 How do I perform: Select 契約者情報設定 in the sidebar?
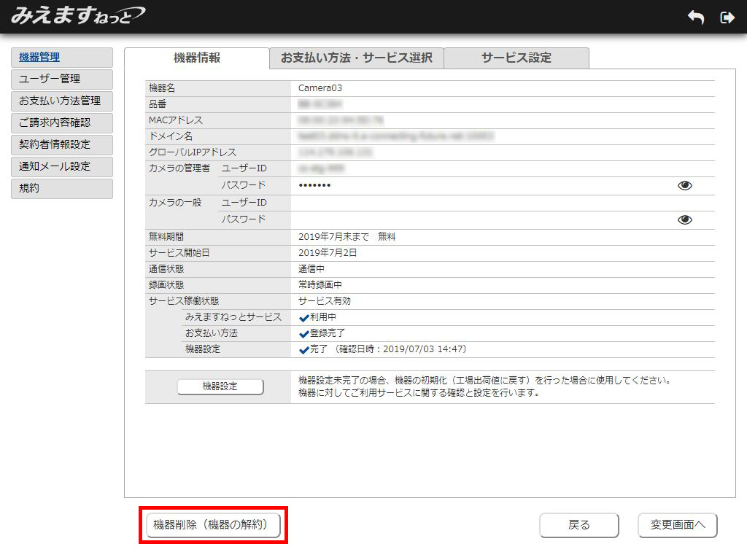pos(62,145)
